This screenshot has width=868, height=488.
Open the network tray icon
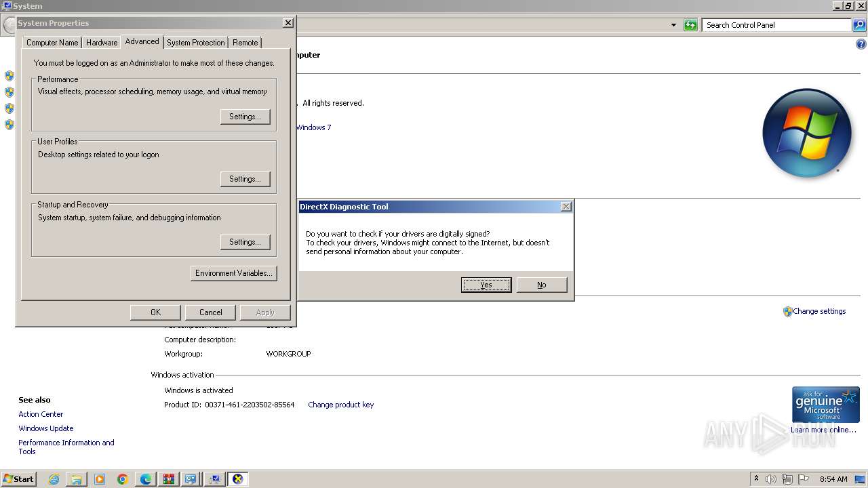pos(787,479)
